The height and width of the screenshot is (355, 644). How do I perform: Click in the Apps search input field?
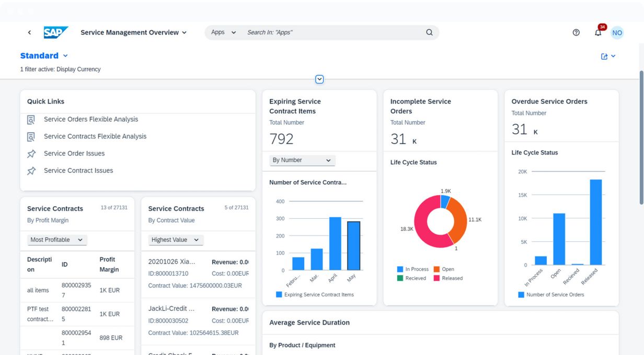point(329,32)
